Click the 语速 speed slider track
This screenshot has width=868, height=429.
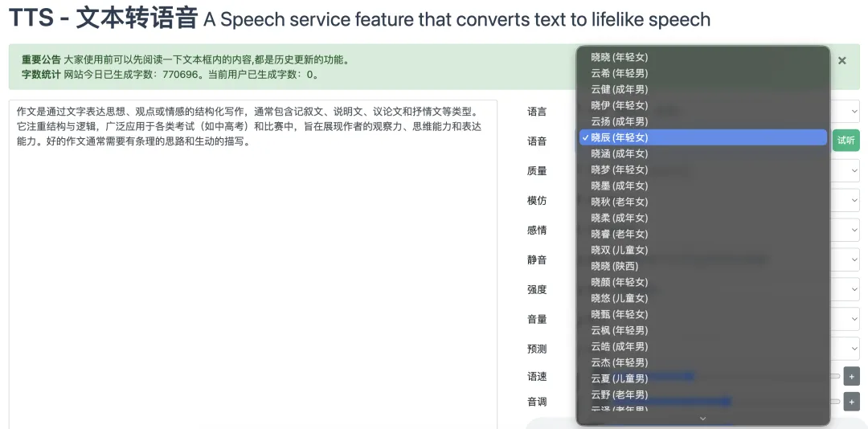[x=835, y=376]
